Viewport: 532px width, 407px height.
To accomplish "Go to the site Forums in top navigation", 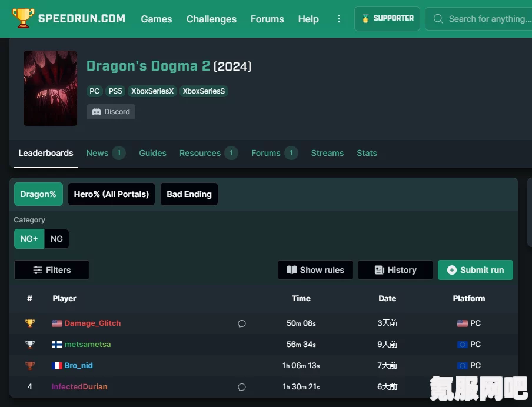I will coord(267,19).
